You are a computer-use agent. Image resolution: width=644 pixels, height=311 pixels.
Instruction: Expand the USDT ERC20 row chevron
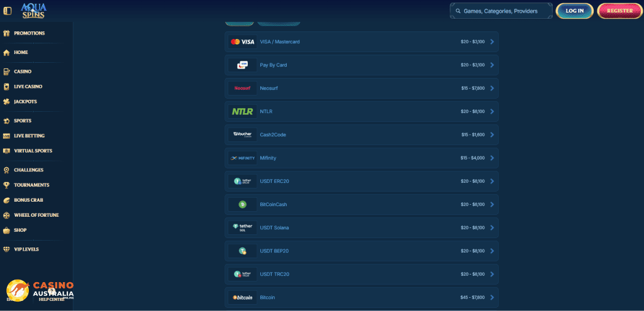tap(492, 181)
